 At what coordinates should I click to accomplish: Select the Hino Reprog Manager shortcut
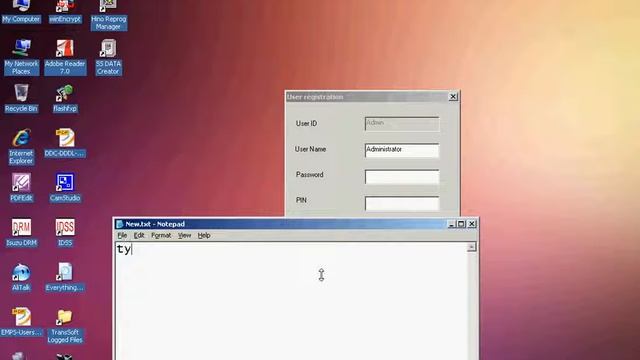[x=108, y=15]
